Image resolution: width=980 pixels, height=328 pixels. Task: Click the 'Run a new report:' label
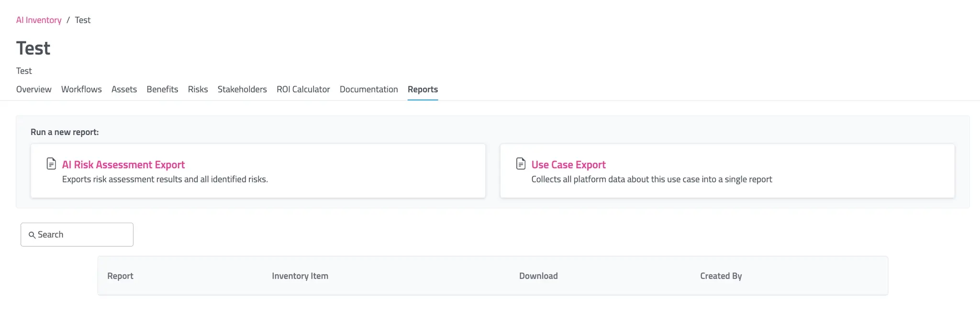(x=65, y=132)
